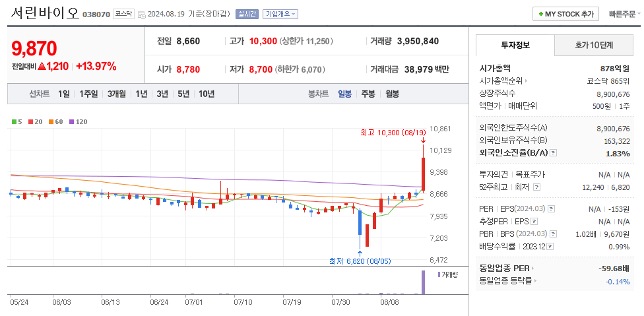Click the 시가총액 value 878억원
This screenshot has height=316, width=644.
pyautogui.click(x=614, y=69)
